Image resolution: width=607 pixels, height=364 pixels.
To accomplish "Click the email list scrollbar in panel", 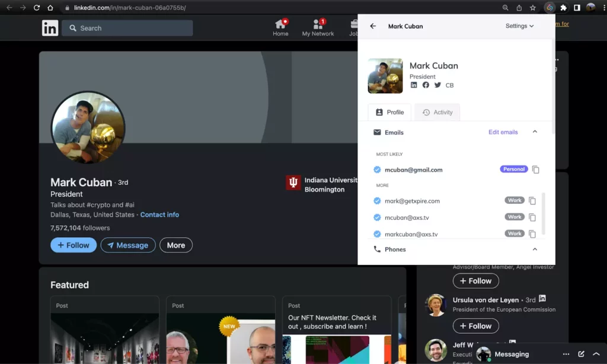I will tap(544, 214).
